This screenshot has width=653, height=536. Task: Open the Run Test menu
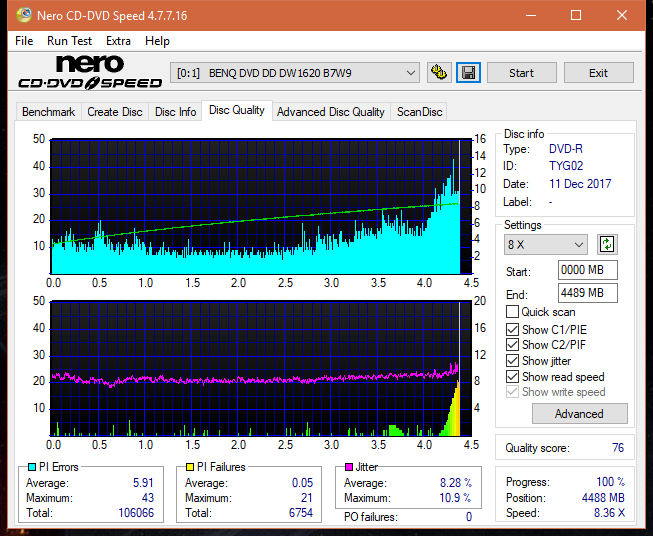69,41
